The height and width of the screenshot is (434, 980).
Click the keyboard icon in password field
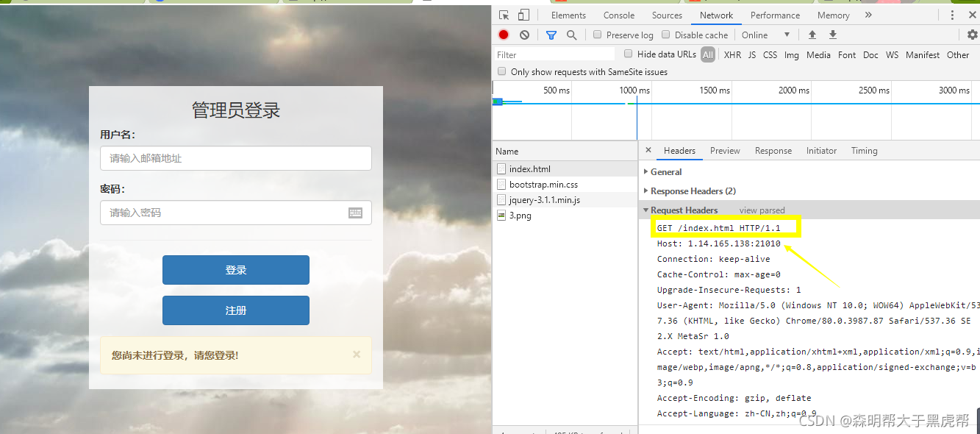(x=355, y=213)
